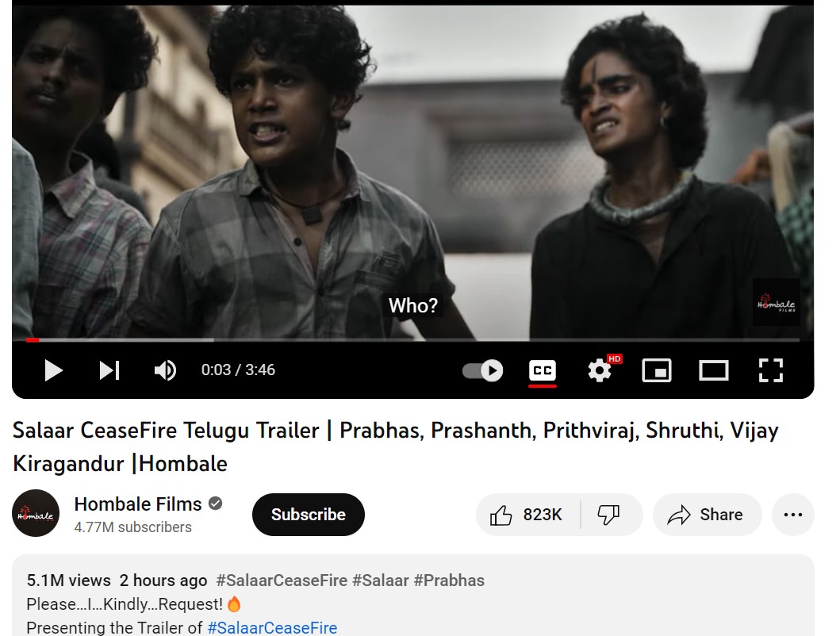The height and width of the screenshot is (636, 840).
Task: Subscribe to Hombale Films
Action: 308,515
